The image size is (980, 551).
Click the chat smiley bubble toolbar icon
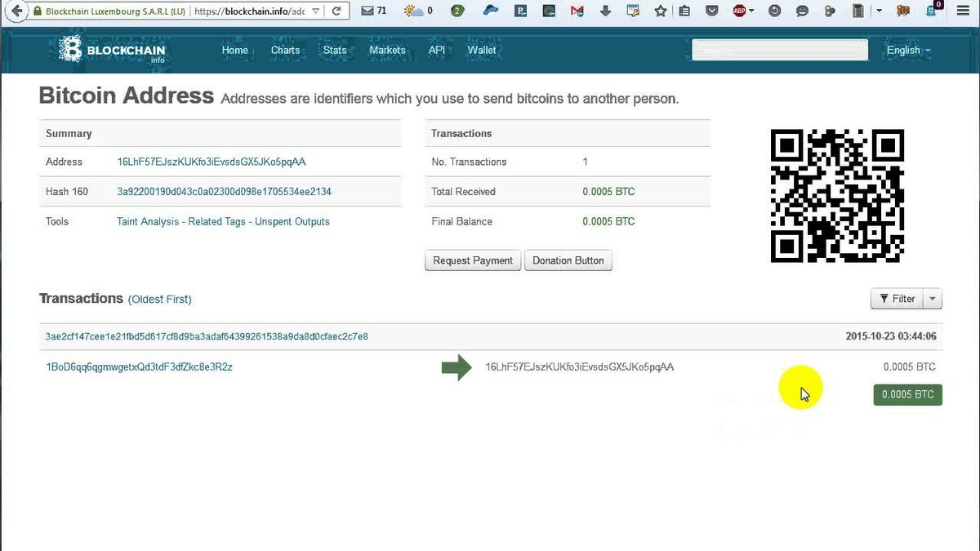click(802, 11)
